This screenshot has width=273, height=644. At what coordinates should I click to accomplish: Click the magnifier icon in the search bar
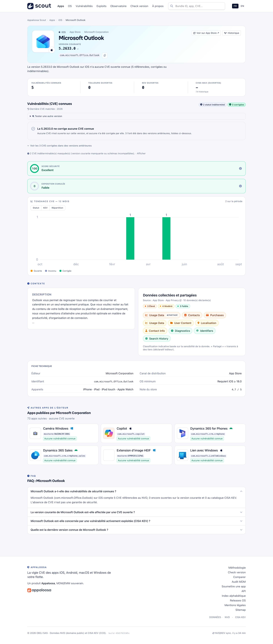pos(172,6)
